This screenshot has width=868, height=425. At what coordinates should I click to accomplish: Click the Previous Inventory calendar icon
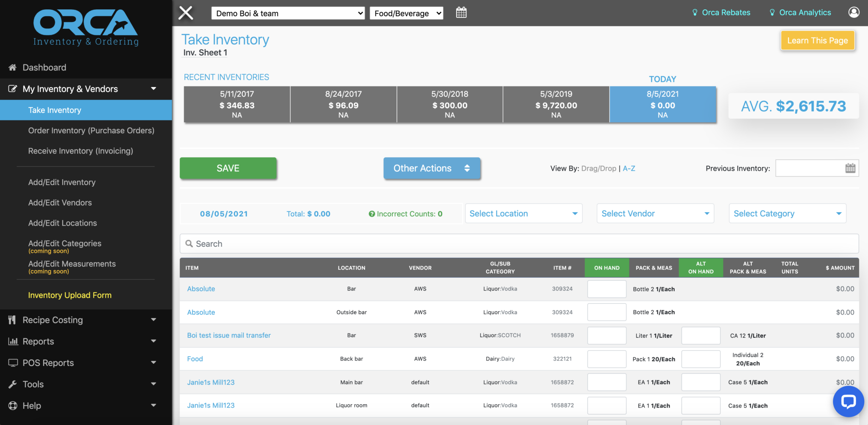click(x=850, y=168)
